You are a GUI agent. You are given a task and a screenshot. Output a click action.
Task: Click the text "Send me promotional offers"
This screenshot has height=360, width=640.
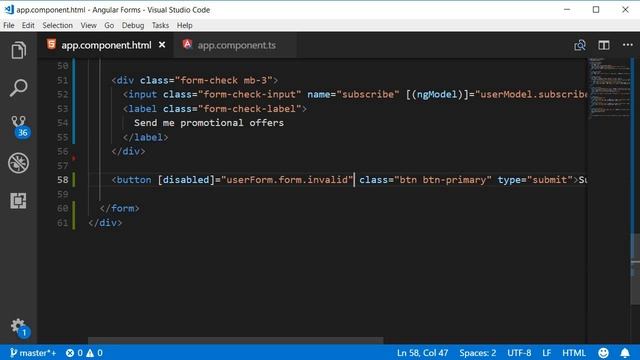point(209,122)
